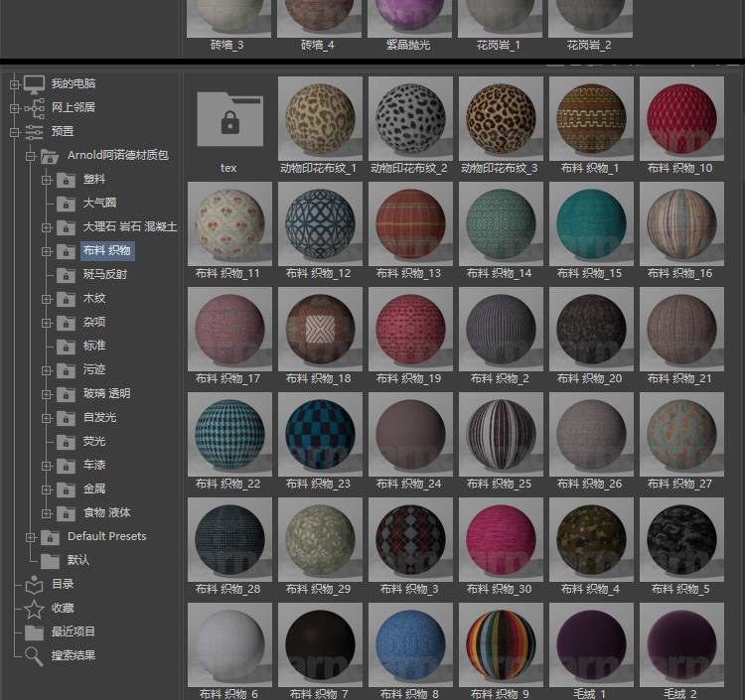Click the 布料 织物_20 label text

coord(590,378)
